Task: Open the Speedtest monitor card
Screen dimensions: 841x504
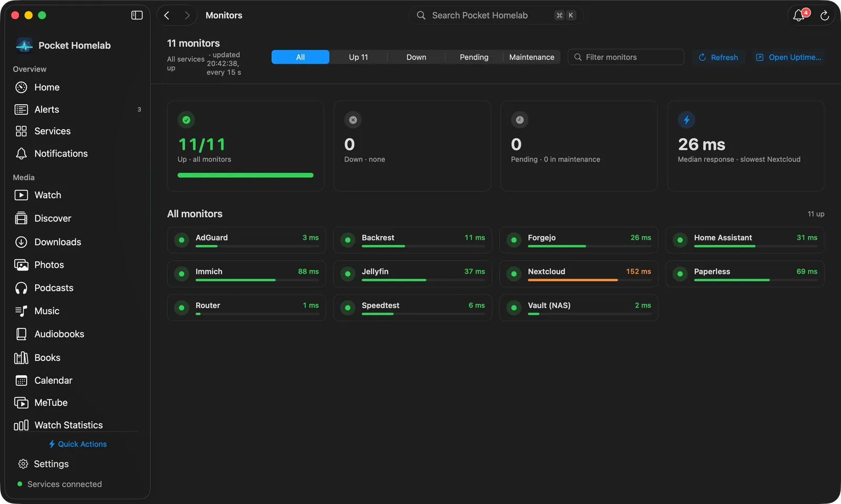Action: pyautogui.click(x=413, y=307)
